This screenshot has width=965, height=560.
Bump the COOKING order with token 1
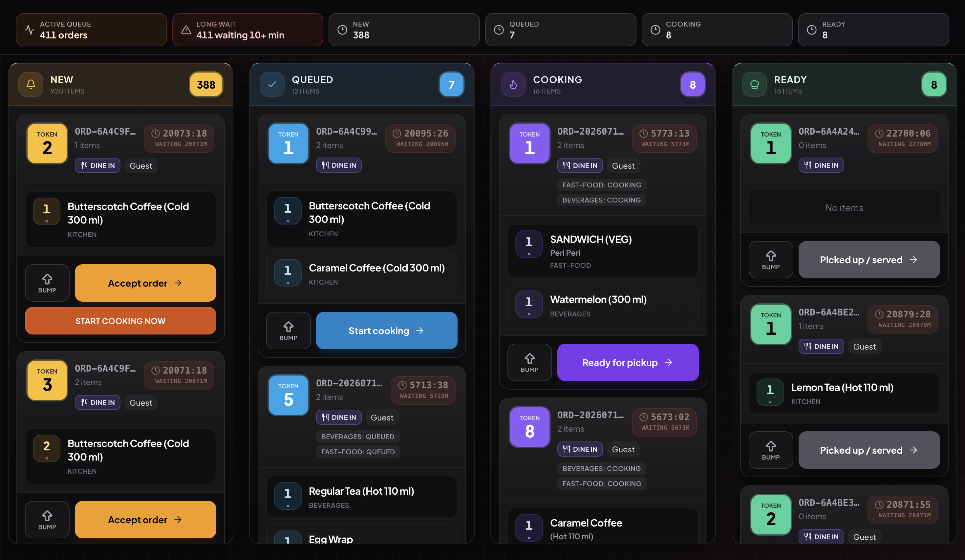[530, 362]
